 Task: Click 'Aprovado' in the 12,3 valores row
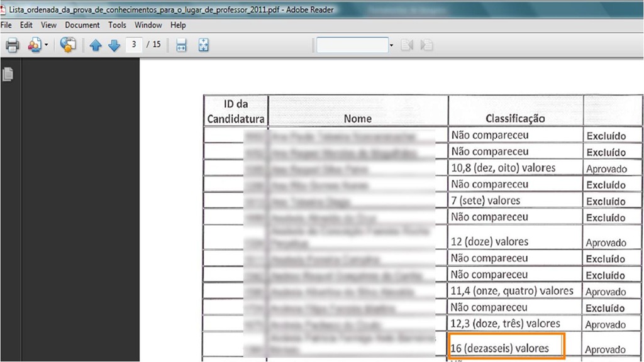606,325
